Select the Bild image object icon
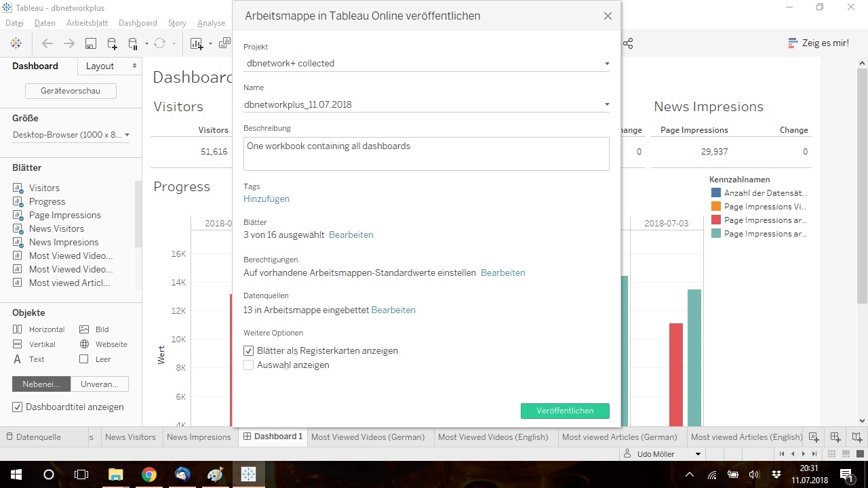 (84, 329)
